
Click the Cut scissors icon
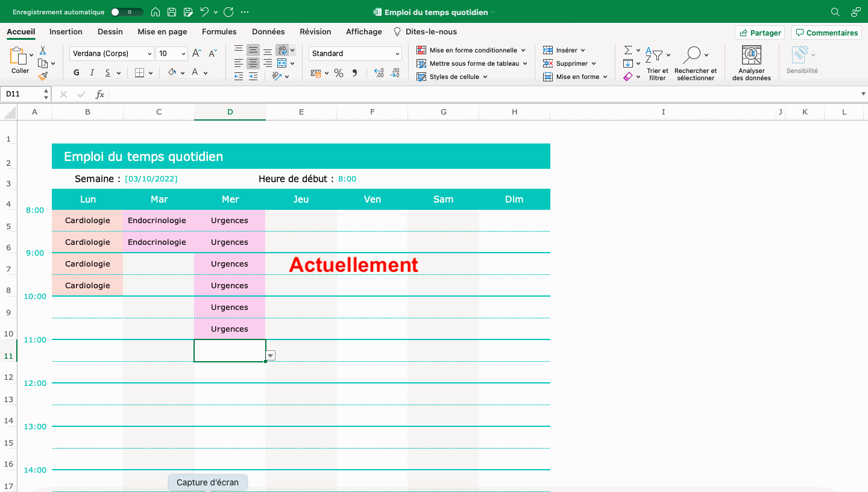[43, 51]
